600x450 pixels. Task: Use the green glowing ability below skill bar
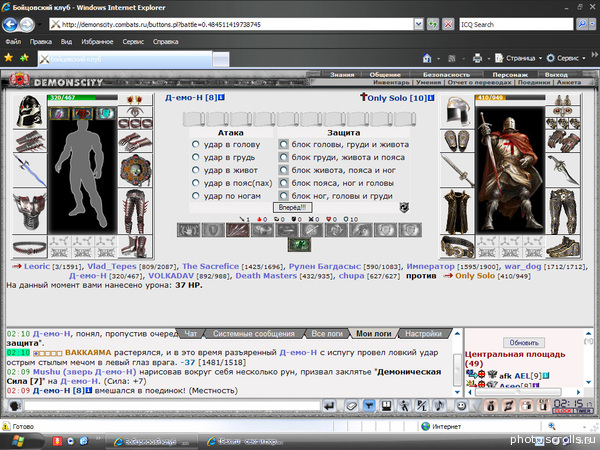point(299,245)
